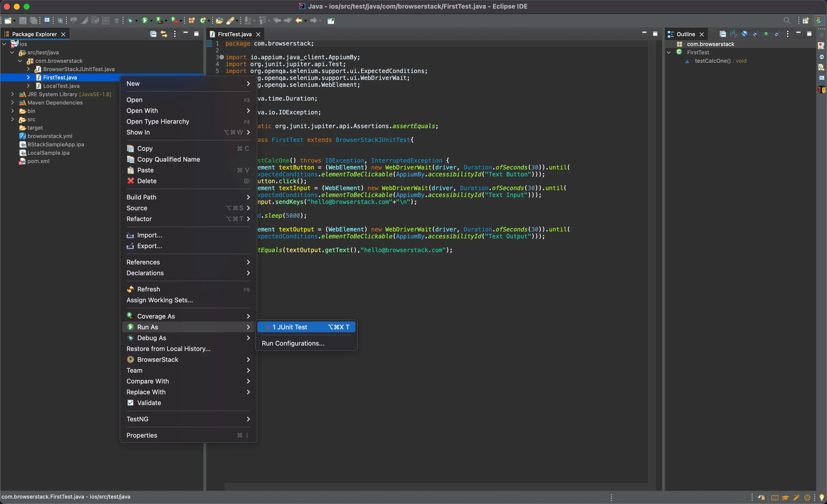Click the Open Type toolbar icon

(x=219, y=21)
